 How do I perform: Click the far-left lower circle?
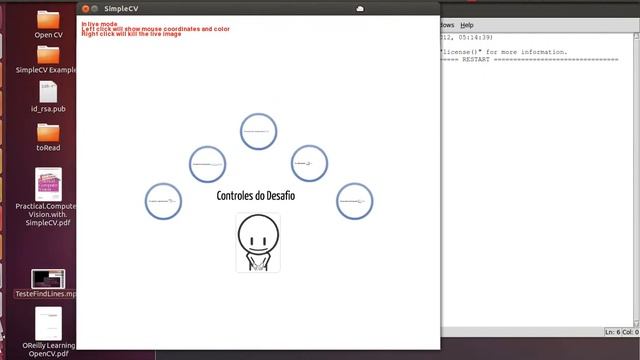click(x=163, y=201)
